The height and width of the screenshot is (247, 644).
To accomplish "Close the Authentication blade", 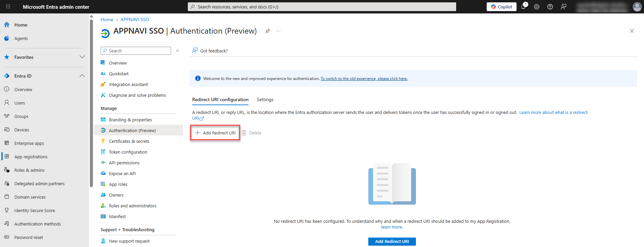I will tap(632, 31).
